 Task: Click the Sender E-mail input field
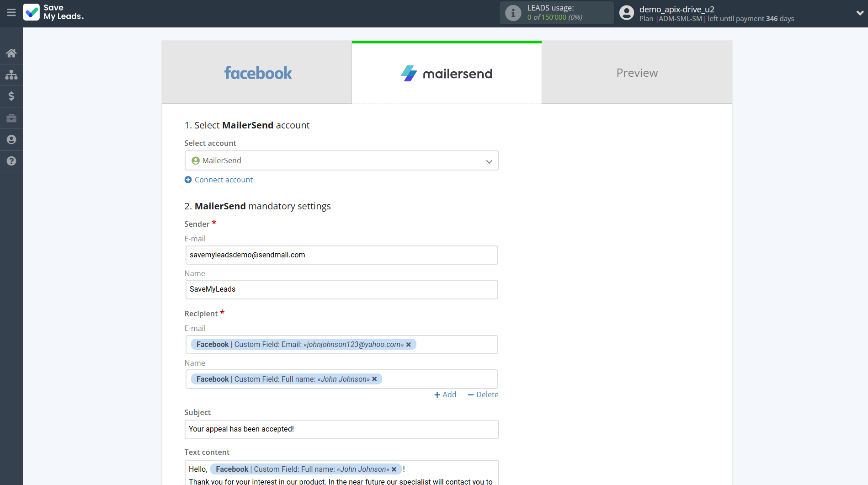[341, 255]
